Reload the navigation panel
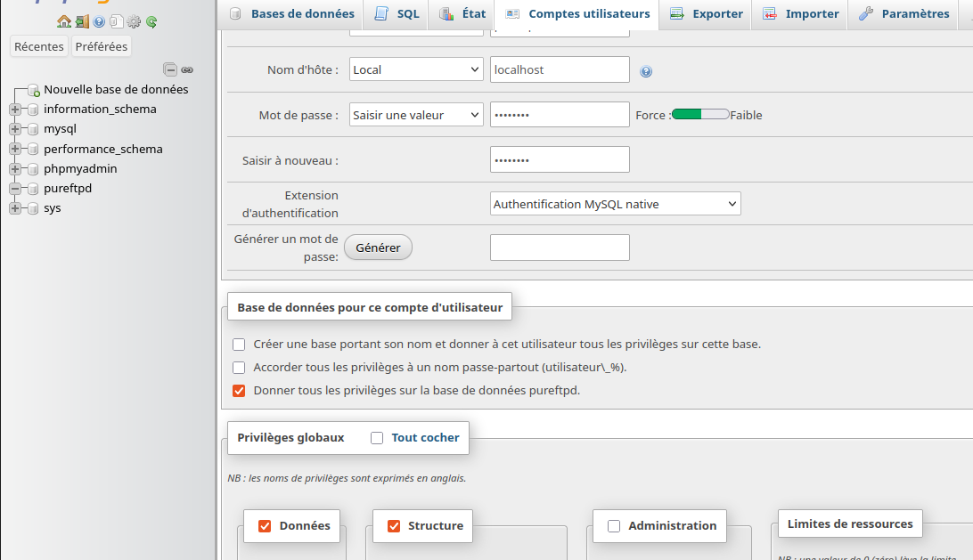Image resolution: width=973 pixels, height=560 pixels. point(151,21)
